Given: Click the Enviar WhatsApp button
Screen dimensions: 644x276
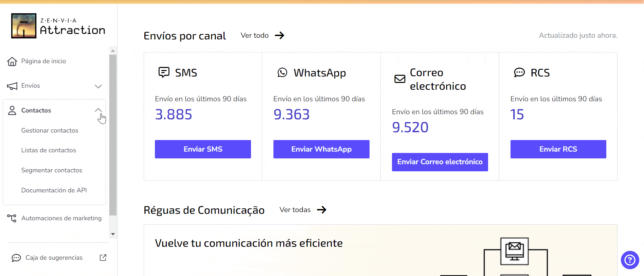Looking at the screenshot, I should [321, 149].
